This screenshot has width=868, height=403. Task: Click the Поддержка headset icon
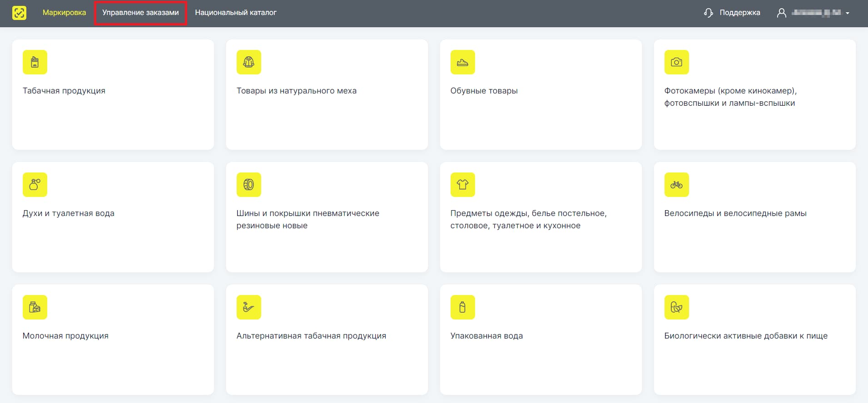point(709,13)
